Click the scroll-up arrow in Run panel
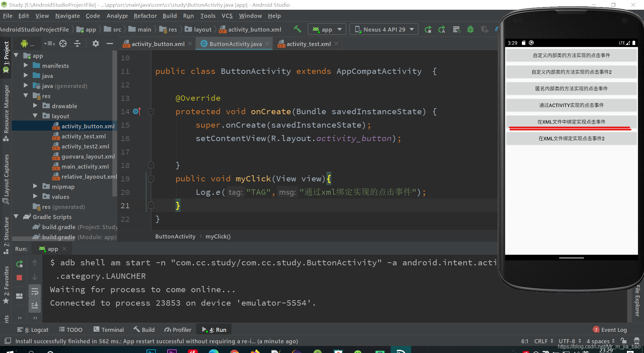 tap(35, 263)
